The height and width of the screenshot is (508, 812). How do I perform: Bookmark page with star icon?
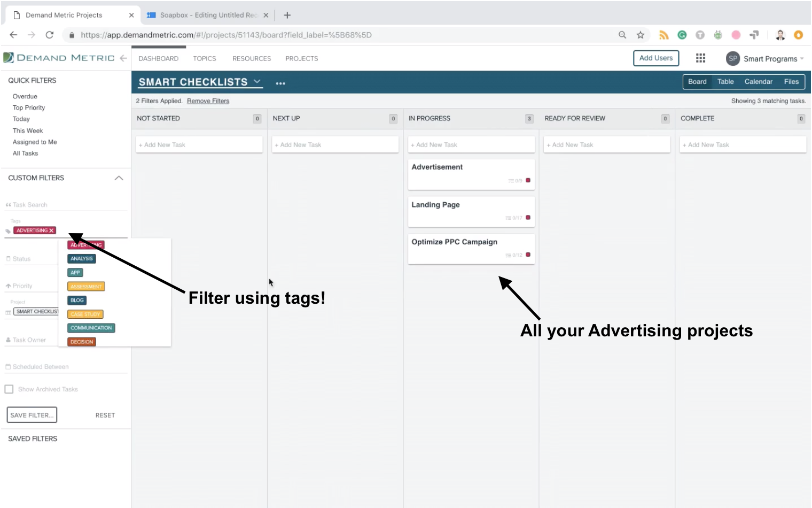640,35
